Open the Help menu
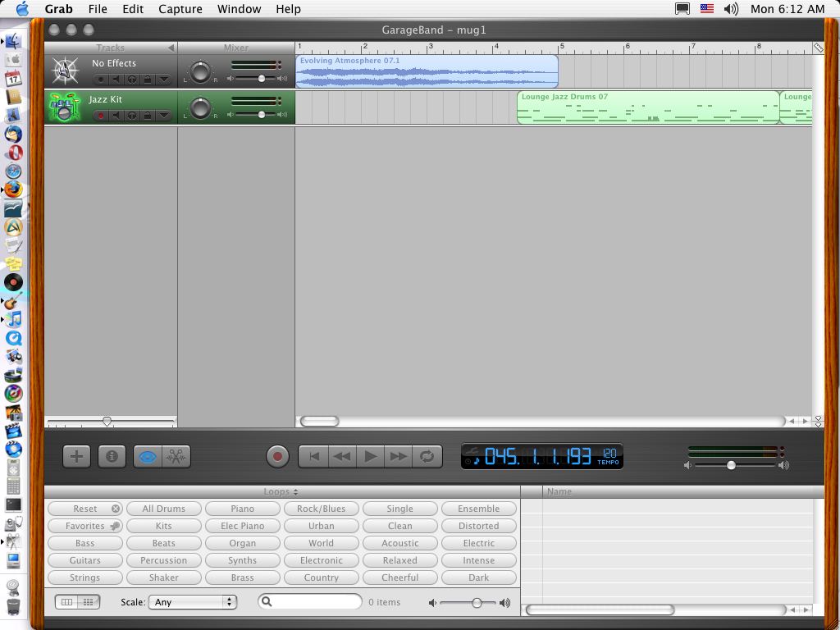This screenshot has height=630, width=840. pyautogui.click(x=288, y=9)
